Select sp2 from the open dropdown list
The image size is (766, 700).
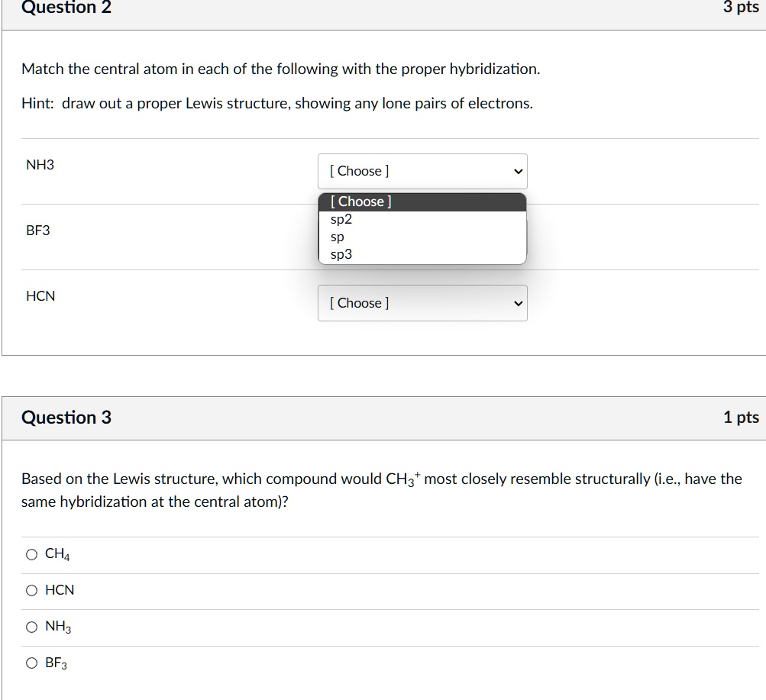click(340, 219)
